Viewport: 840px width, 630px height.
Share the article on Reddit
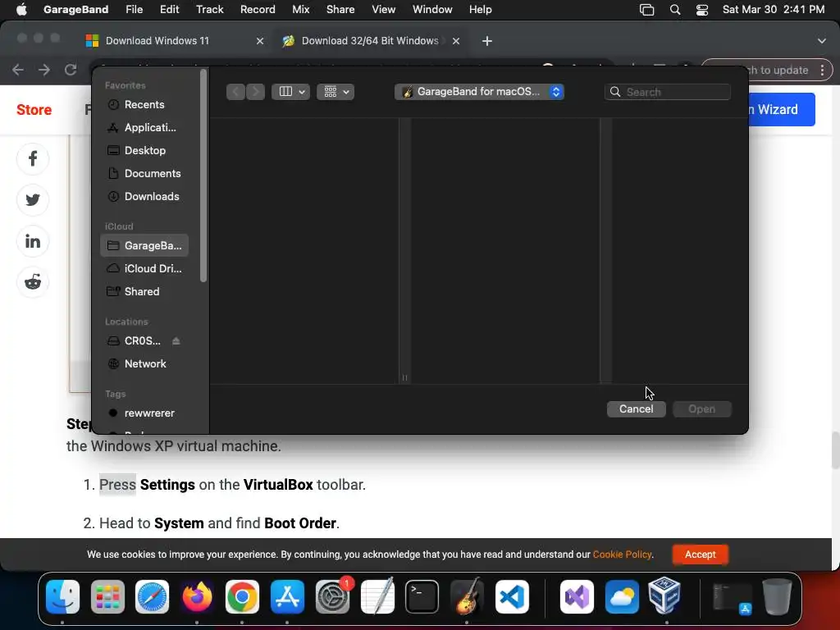(x=33, y=282)
